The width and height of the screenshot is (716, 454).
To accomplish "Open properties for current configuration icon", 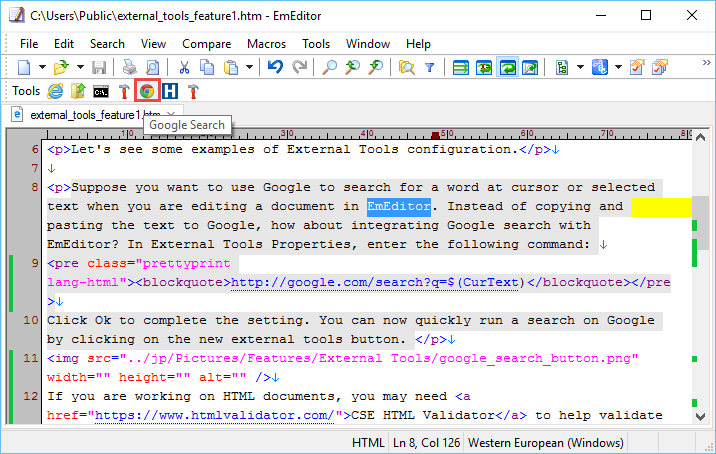I will pos(637,68).
